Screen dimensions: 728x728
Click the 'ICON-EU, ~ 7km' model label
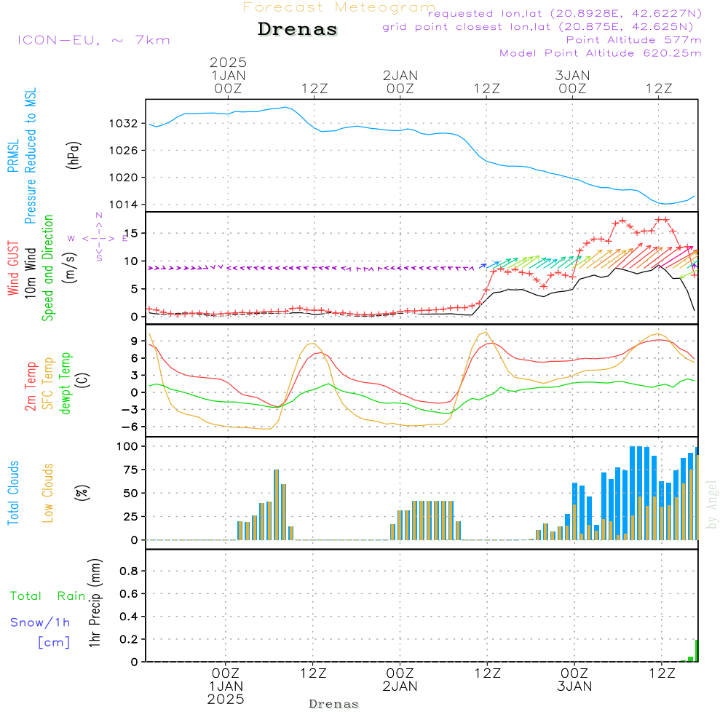click(x=94, y=40)
